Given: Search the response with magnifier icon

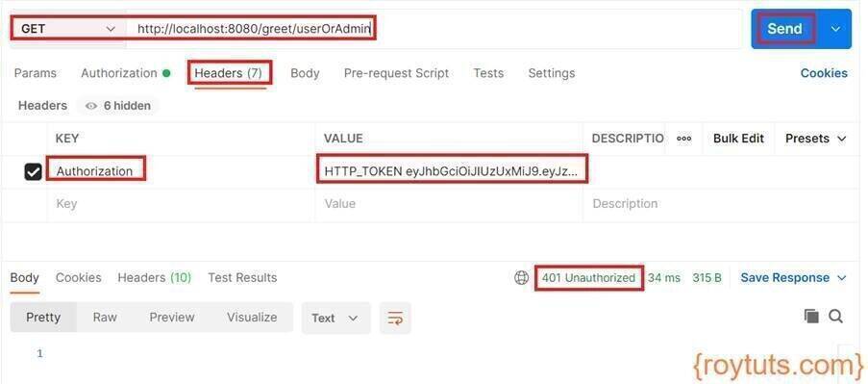Looking at the screenshot, I should coord(836,317).
